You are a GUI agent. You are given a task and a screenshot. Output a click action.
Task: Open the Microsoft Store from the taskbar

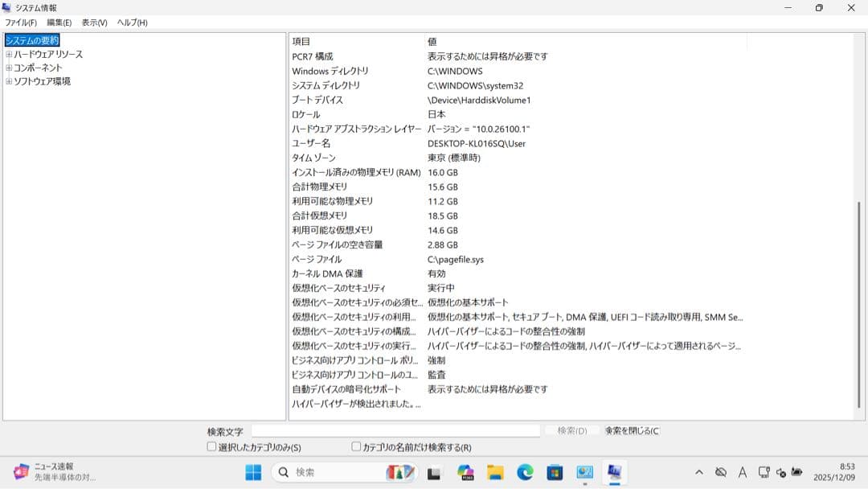(555, 472)
